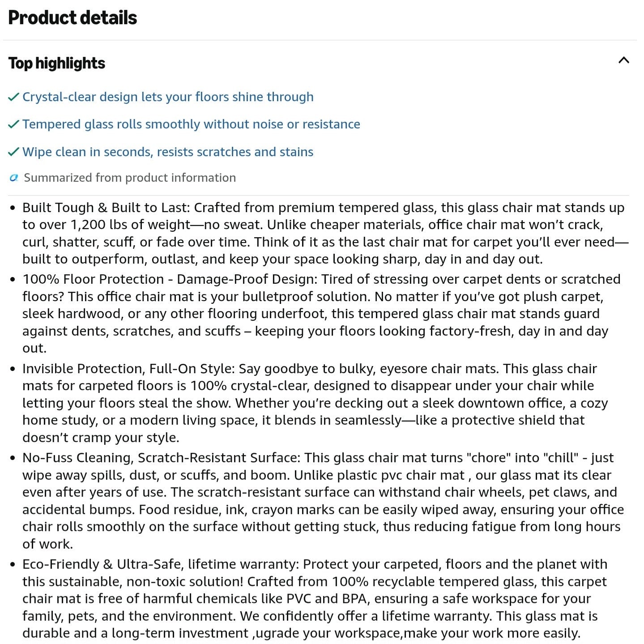Click the Product details heading
The height and width of the screenshot is (644, 644).
[x=73, y=18]
